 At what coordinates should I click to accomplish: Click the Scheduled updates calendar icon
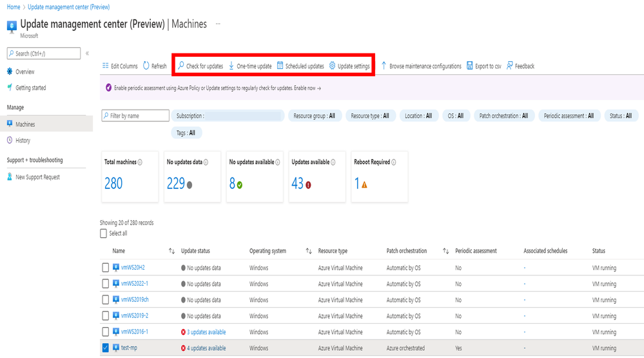[280, 65]
